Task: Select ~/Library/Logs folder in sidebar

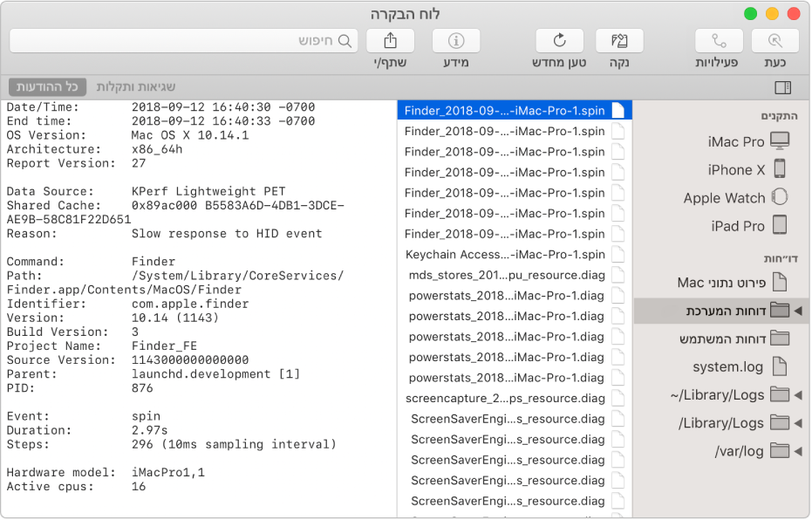Action: pyautogui.click(x=722, y=395)
